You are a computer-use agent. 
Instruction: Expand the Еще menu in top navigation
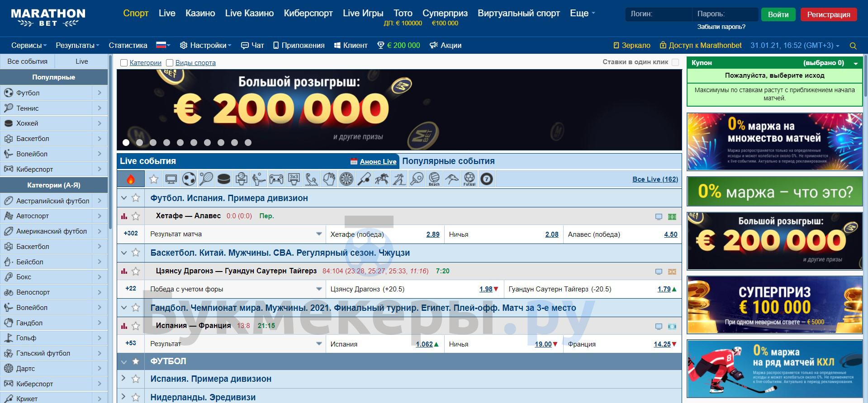(x=583, y=13)
